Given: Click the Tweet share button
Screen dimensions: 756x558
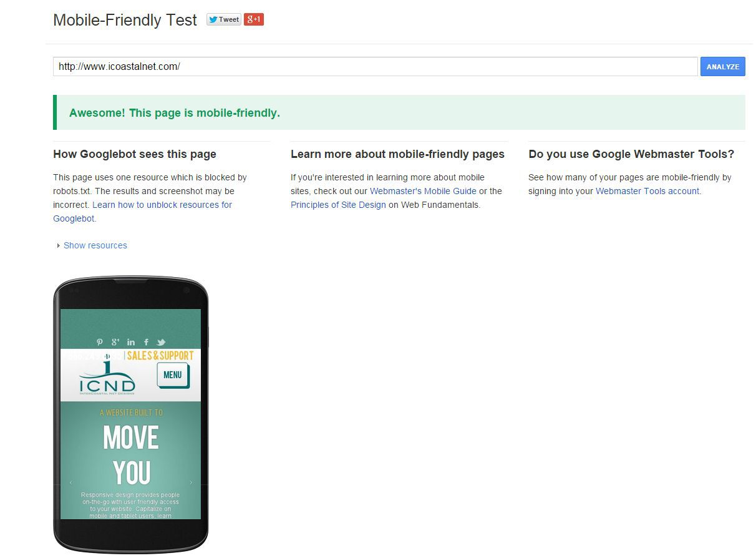Looking at the screenshot, I should coord(223,19).
